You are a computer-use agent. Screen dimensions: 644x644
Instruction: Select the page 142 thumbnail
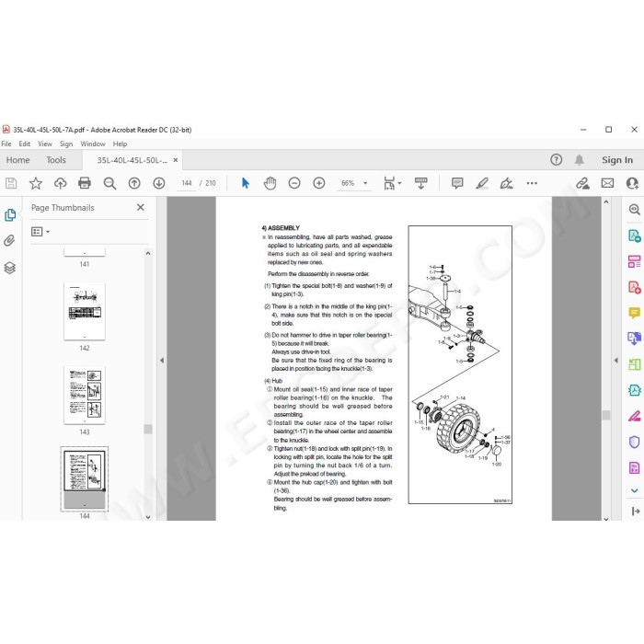[85, 311]
